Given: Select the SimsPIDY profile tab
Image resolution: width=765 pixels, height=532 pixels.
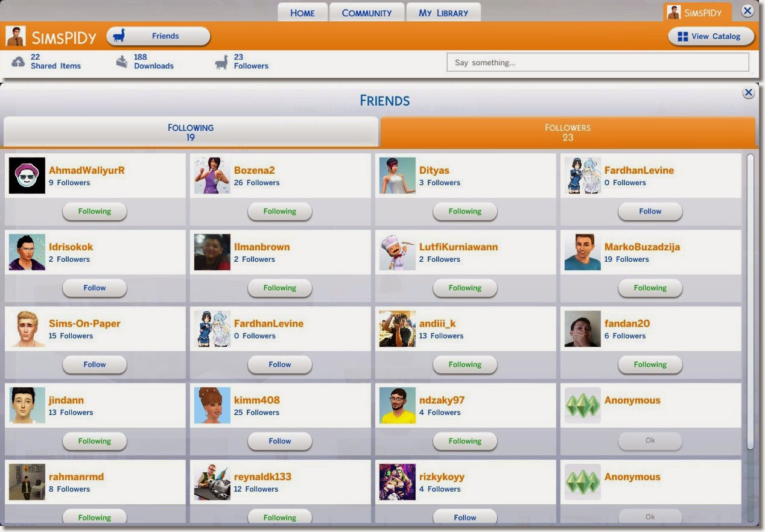Looking at the screenshot, I should [697, 13].
